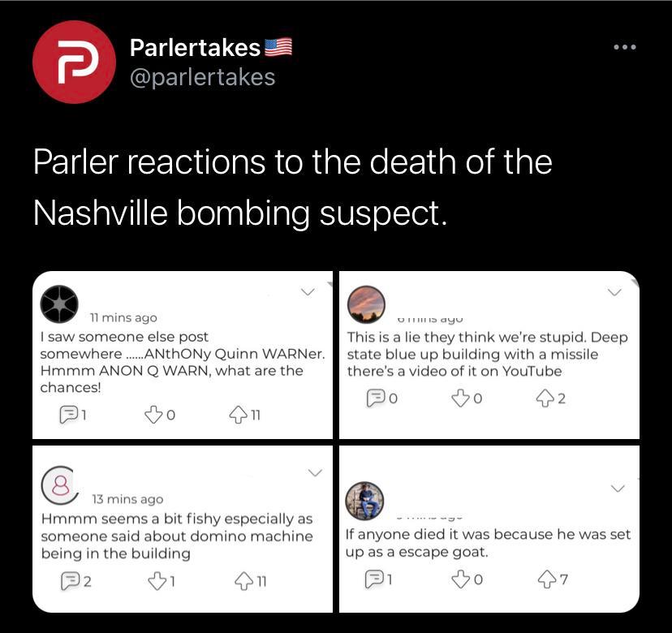Open the seated person avatar profile

364,501
